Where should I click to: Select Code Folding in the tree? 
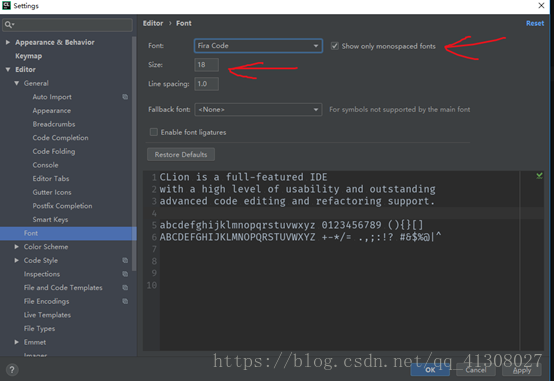(x=54, y=151)
